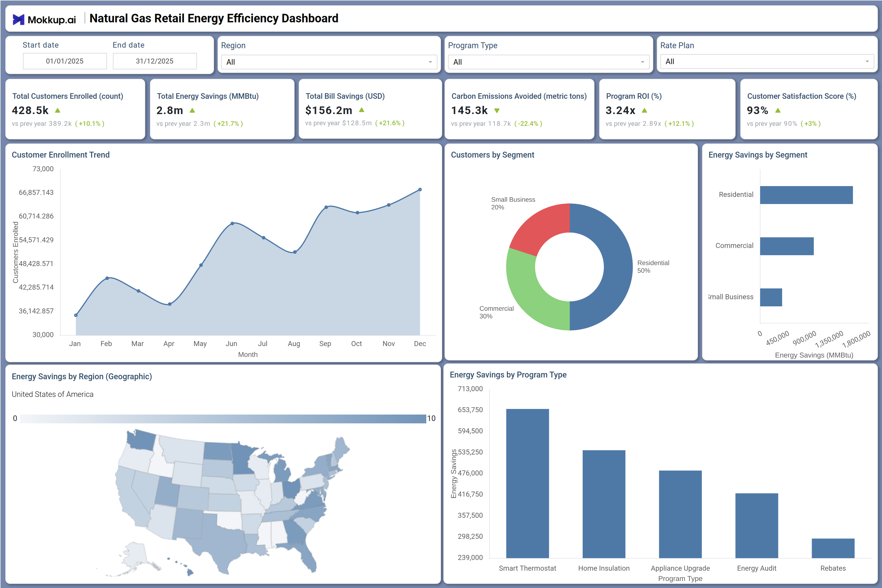Click the Energy Savings by Program Type title

coord(508,375)
